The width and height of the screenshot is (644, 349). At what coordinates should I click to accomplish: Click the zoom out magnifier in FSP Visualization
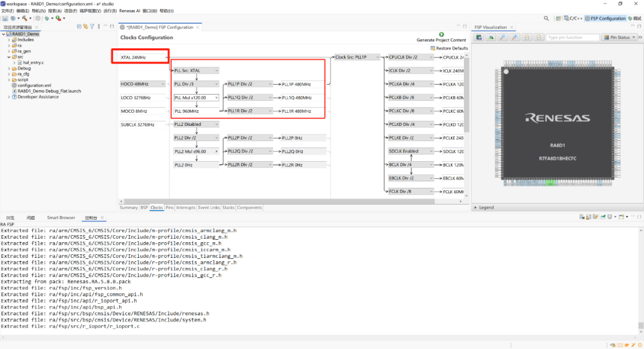(x=503, y=38)
